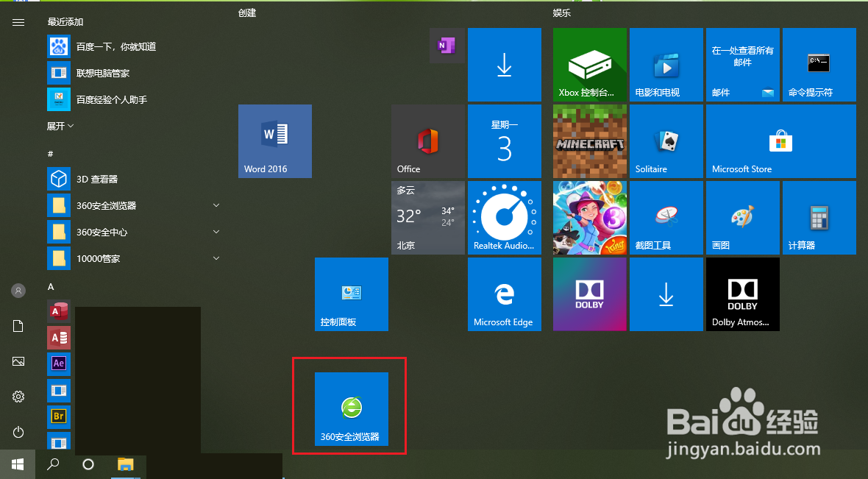The width and height of the screenshot is (868, 479).
Task: Launch the OneNote small tile
Action: click(447, 46)
